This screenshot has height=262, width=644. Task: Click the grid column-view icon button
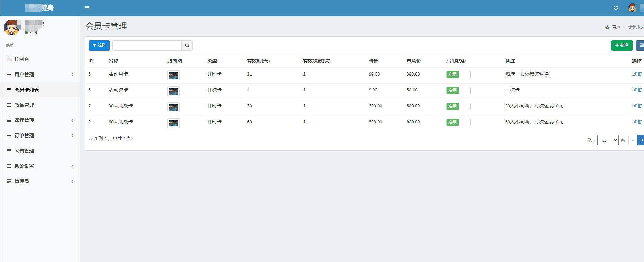[x=641, y=45]
